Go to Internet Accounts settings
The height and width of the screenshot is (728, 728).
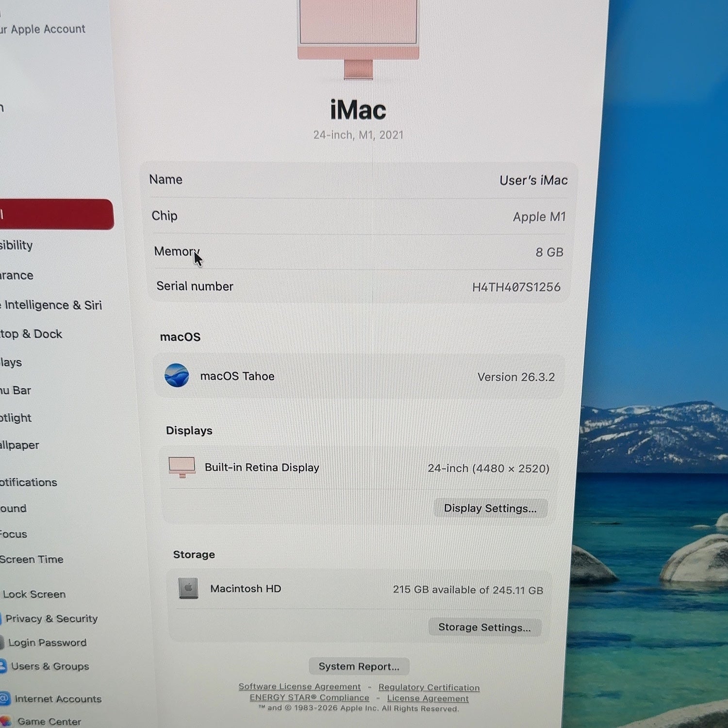pyautogui.click(x=58, y=699)
